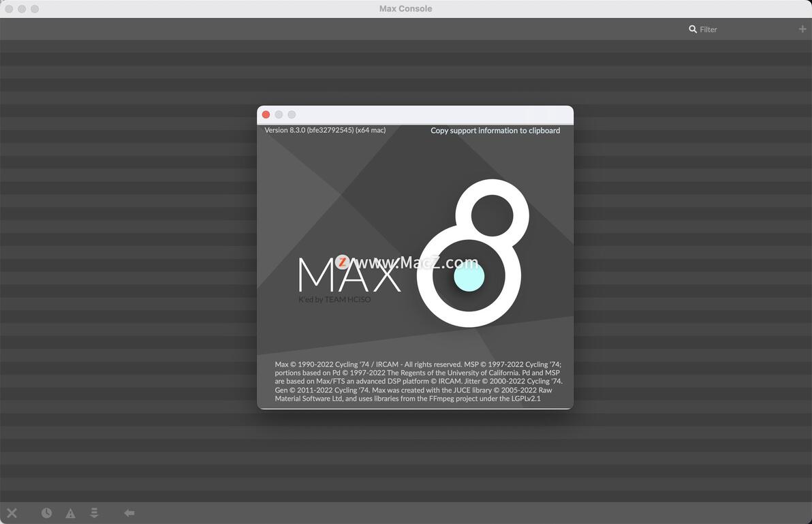Toggle auto-scroll list icon in bottom toolbar
The image size is (812, 524).
click(x=94, y=512)
